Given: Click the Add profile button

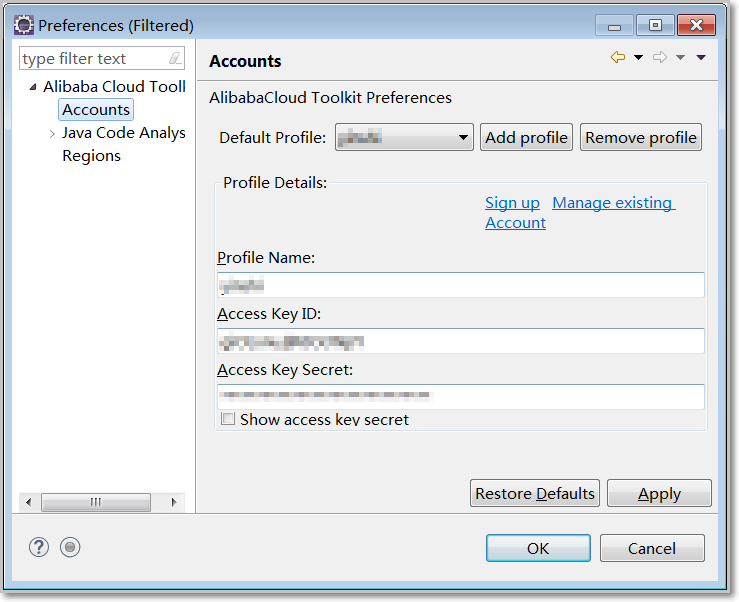Looking at the screenshot, I should (526, 137).
